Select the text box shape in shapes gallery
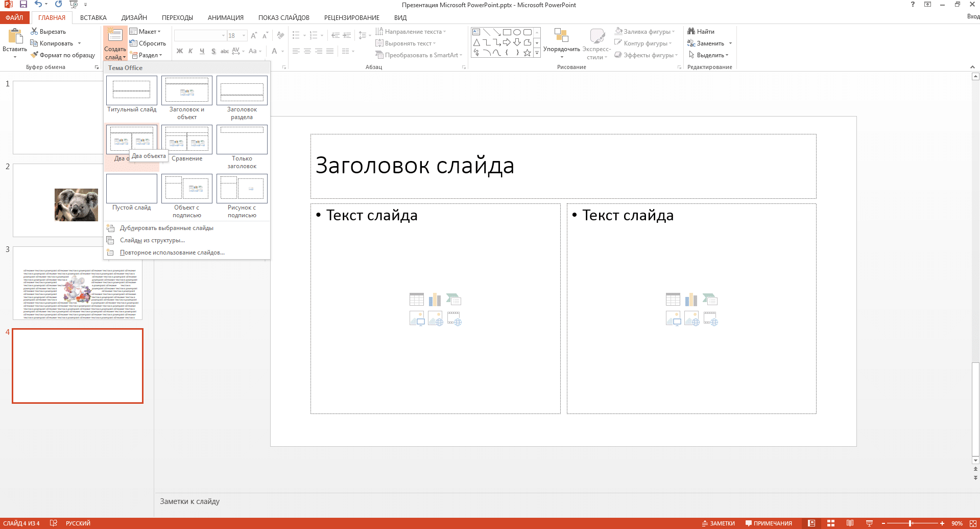 click(476, 32)
